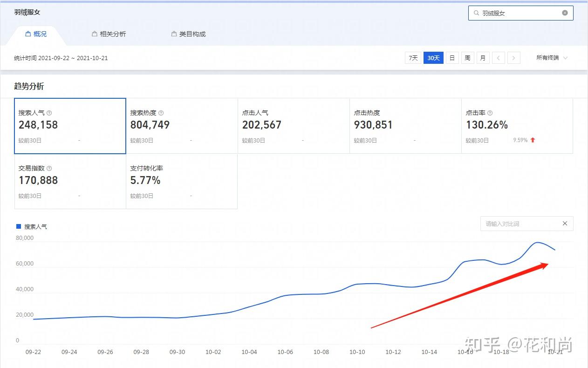Toggle the 搜索人气 legend color swatch
Screen dimensions: 588x368
19,226
